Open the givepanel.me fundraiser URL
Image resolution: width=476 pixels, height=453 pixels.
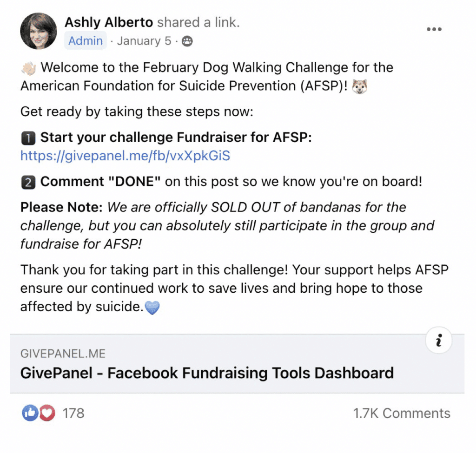(125, 156)
